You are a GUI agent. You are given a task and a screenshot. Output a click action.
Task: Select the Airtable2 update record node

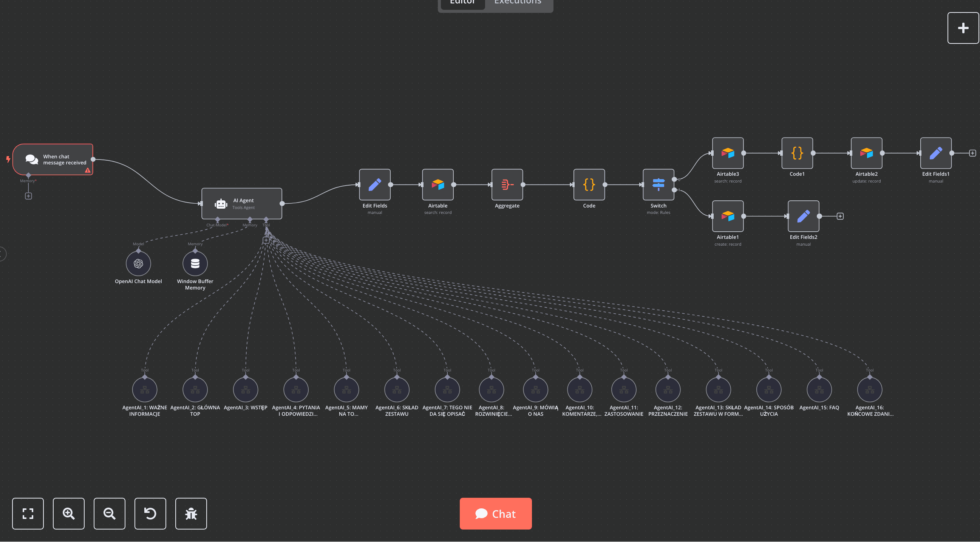[x=867, y=153]
